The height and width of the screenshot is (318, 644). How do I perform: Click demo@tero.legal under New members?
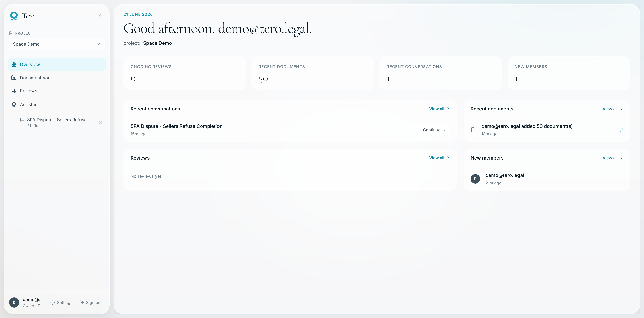(x=504, y=175)
